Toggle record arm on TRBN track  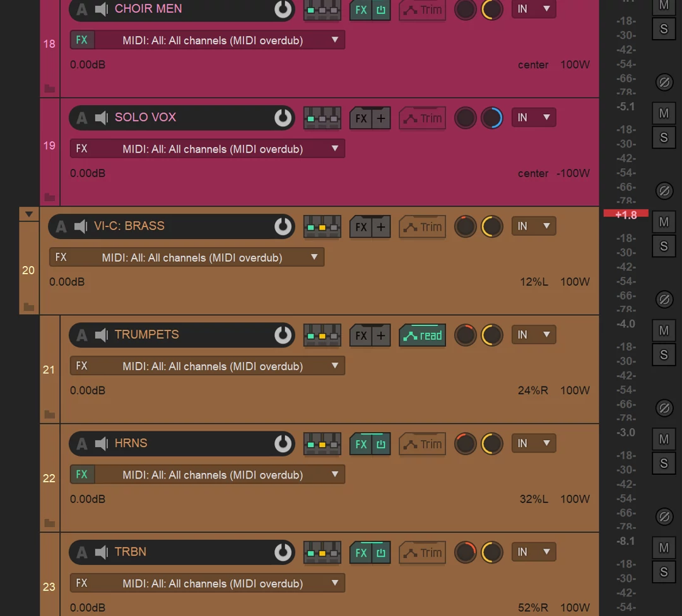pyautogui.click(x=283, y=552)
